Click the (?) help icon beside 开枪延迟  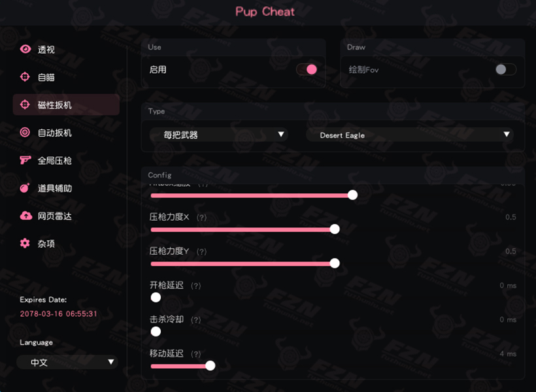point(196,286)
